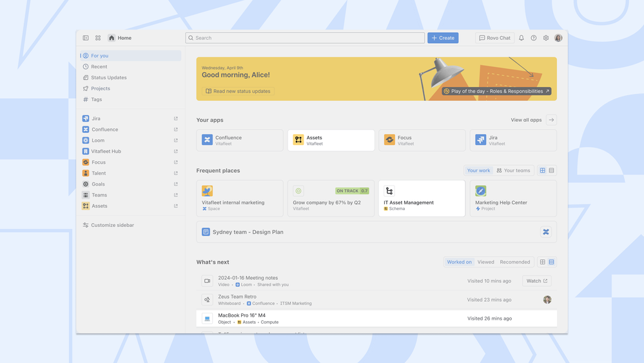Screen dimensions: 644x363
Task: Open Sydney team - Design Plan
Action: [x=376, y=232]
